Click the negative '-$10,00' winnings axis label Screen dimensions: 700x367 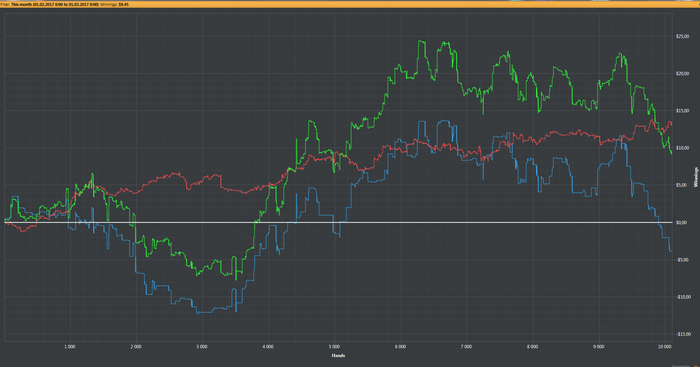[x=683, y=297]
